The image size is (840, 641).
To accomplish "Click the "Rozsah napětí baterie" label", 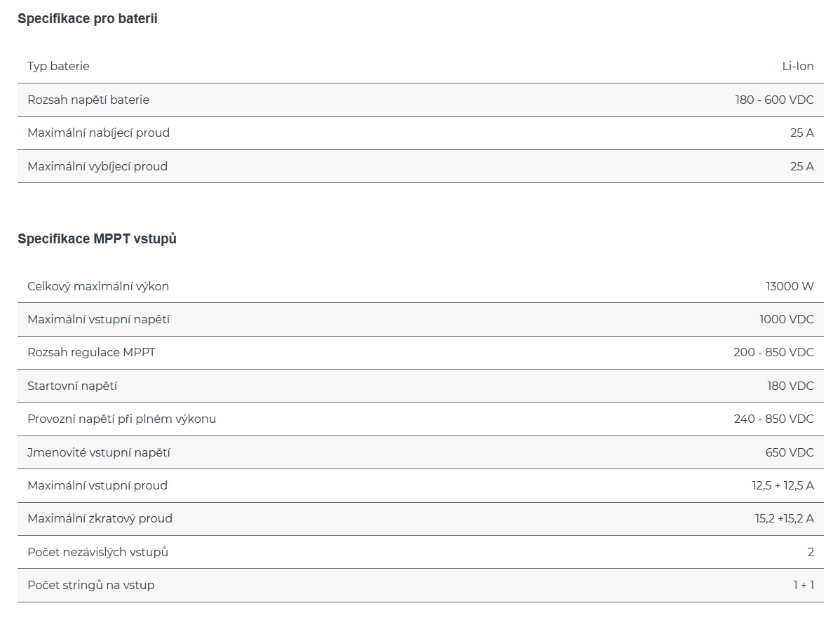I will click(x=88, y=100).
